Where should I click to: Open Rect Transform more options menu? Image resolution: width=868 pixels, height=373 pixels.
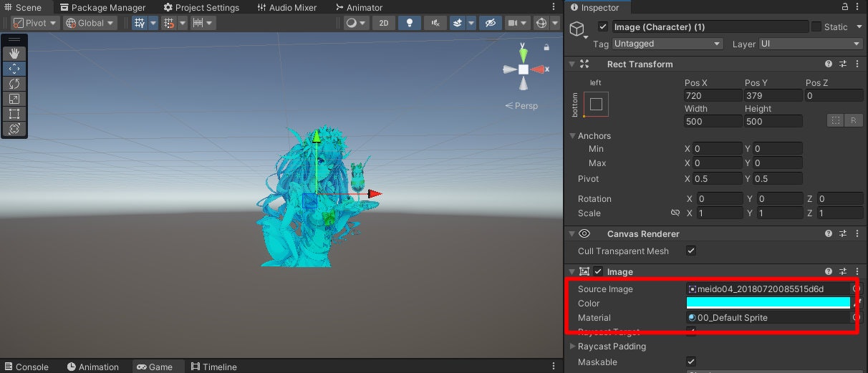coord(859,64)
